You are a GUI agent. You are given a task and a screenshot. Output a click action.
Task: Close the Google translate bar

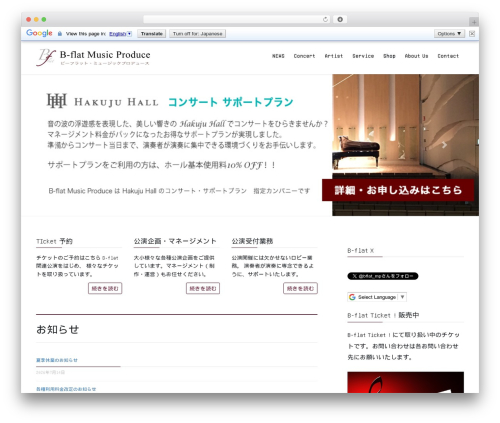point(472,33)
